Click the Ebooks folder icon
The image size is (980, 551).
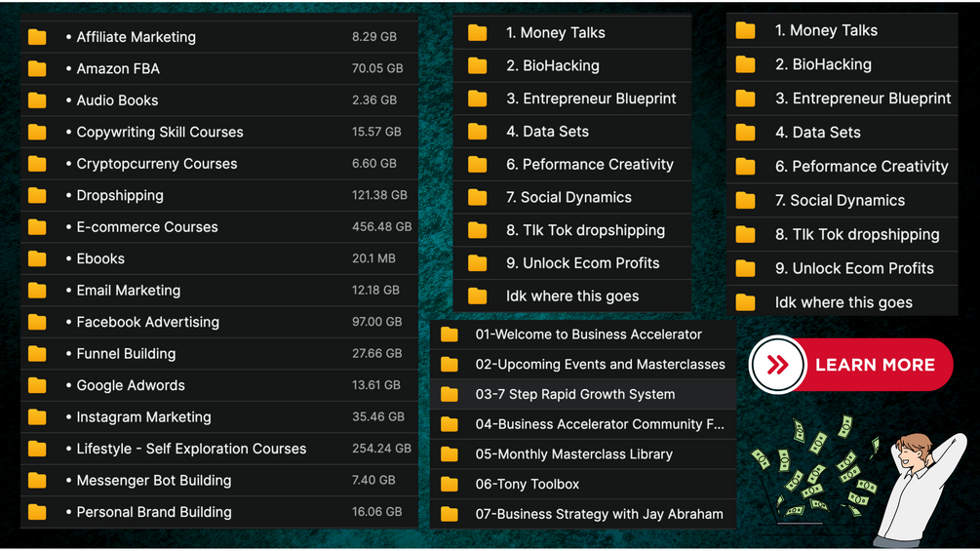(x=37, y=258)
